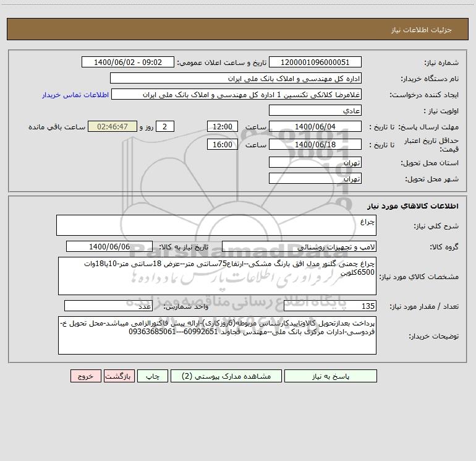Click the نام دستگاه خریدار label
476x461 pixels.
[430, 79]
